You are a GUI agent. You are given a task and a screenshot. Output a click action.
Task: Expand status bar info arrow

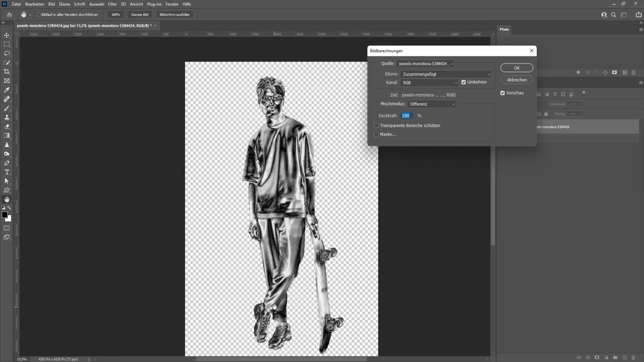[x=89, y=359]
